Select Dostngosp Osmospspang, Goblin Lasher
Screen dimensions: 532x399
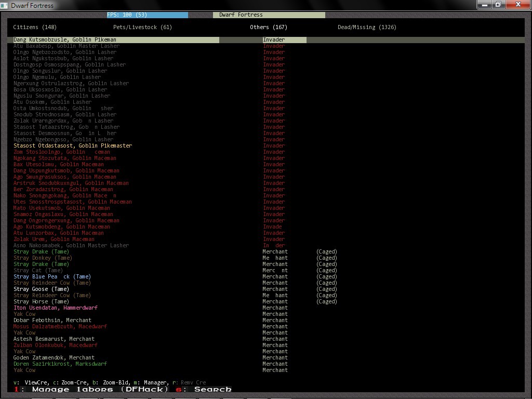(x=70, y=64)
